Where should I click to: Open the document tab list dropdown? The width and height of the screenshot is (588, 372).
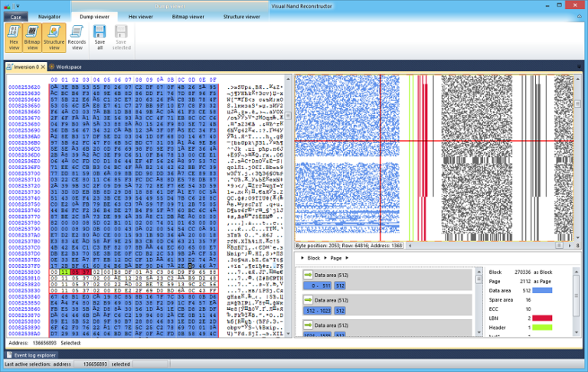click(580, 67)
